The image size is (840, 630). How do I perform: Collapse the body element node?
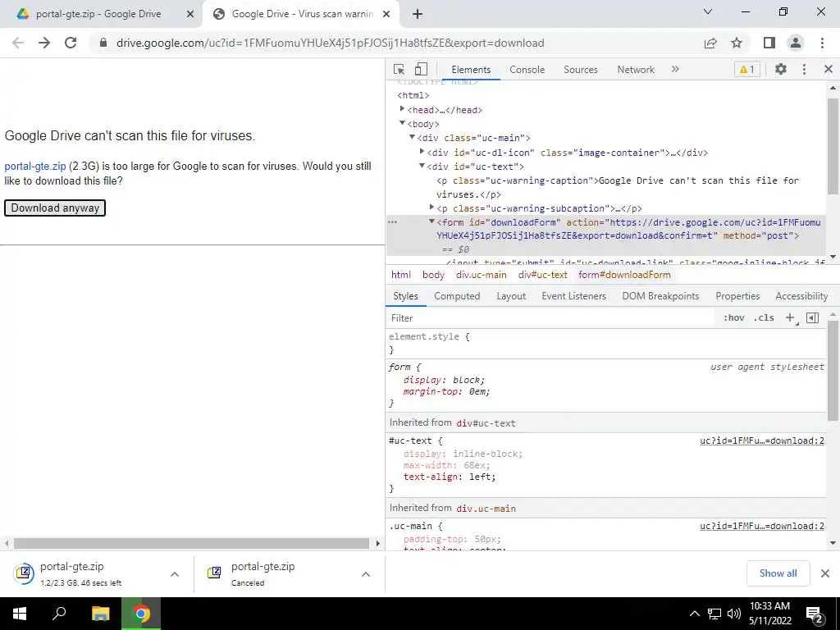point(402,123)
